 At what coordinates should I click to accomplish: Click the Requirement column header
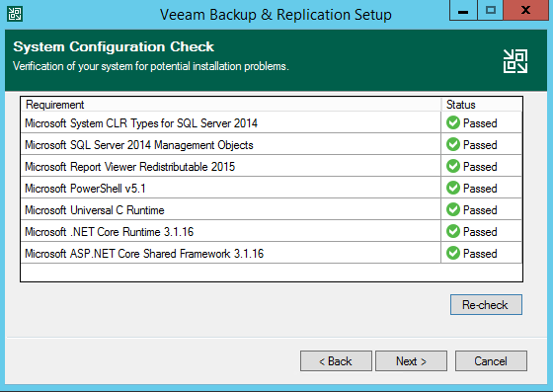click(231, 105)
